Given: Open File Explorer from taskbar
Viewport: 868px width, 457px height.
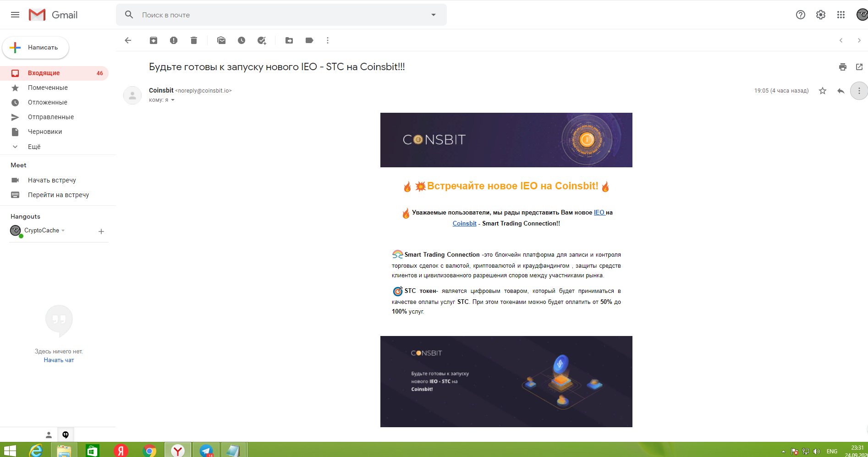Looking at the screenshot, I should click(x=64, y=451).
